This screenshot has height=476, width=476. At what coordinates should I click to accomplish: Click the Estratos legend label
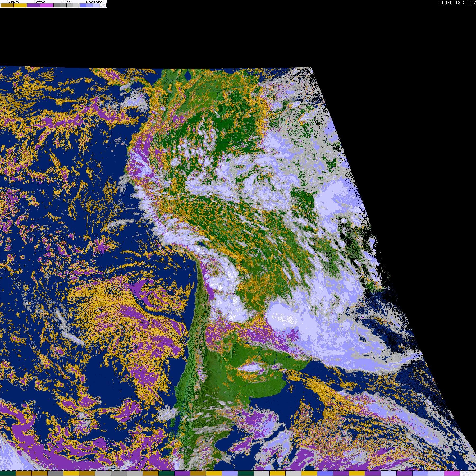pos(40,2)
